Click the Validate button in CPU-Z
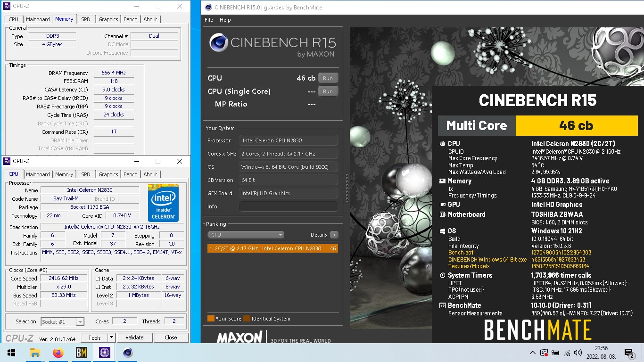Screen dimensions: 644x362 134,337
